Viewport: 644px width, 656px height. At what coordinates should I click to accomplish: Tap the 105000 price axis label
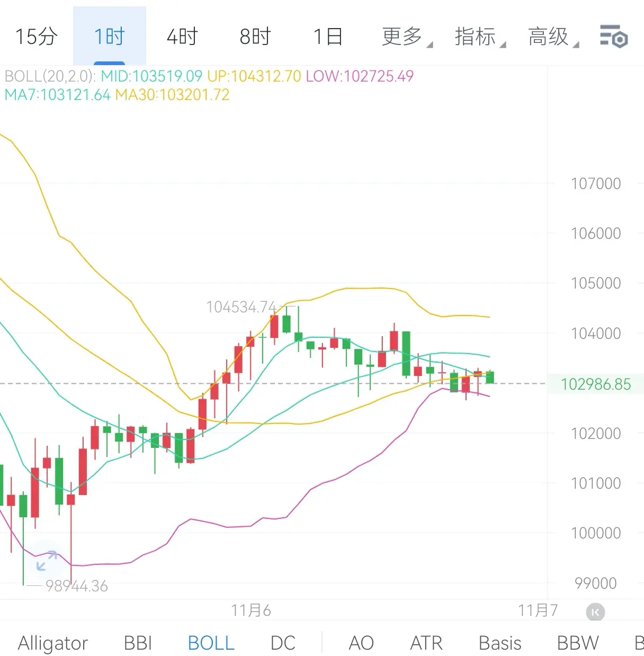(596, 283)
